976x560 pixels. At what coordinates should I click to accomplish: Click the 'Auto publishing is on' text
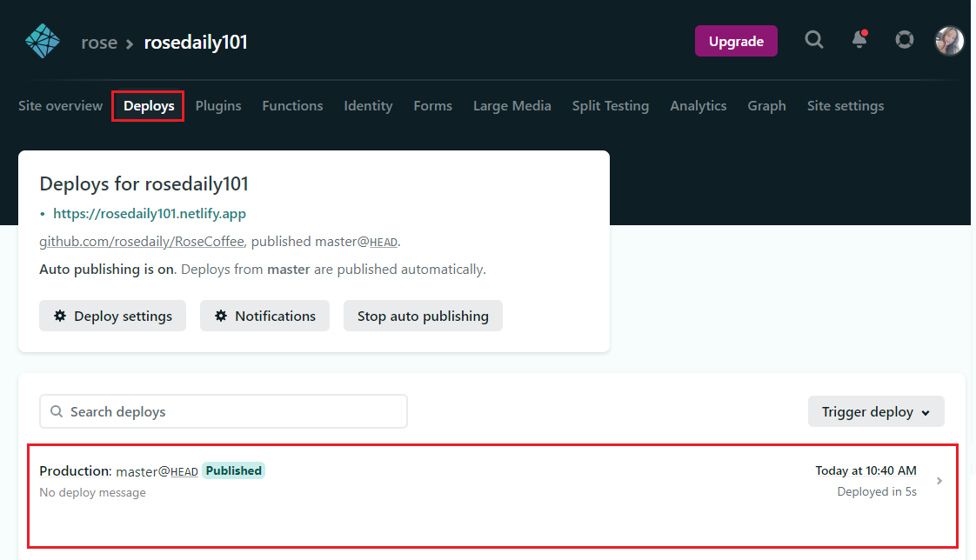[x=108, y=270]
